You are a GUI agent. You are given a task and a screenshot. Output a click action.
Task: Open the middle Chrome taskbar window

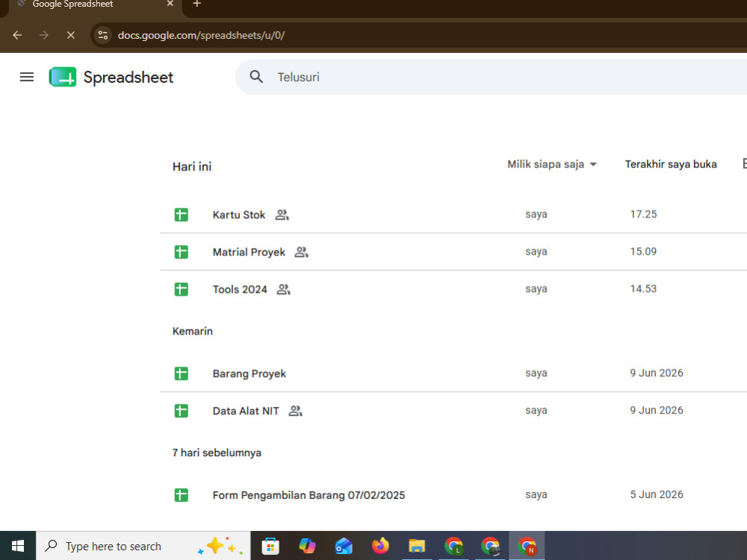click(x=490, y=546)
